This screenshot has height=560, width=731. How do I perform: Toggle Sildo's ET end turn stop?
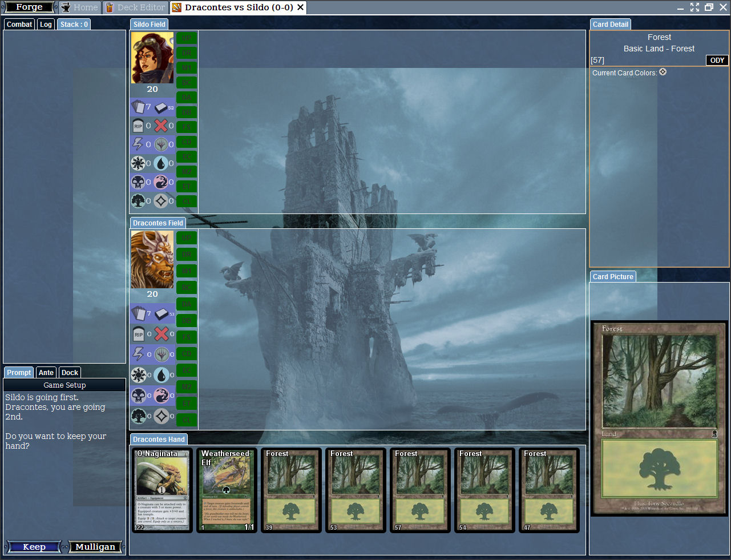[x=187, y=187]
